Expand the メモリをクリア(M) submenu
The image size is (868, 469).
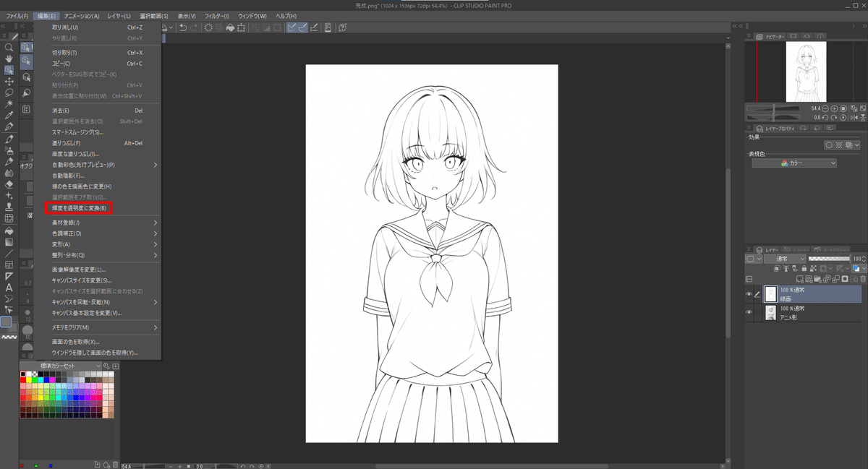[105, 327]
